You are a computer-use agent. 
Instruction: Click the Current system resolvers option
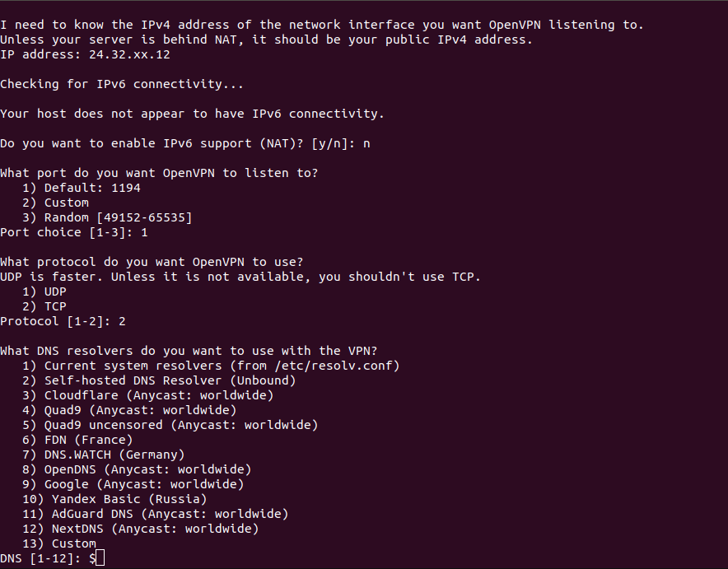click(212, 366)
